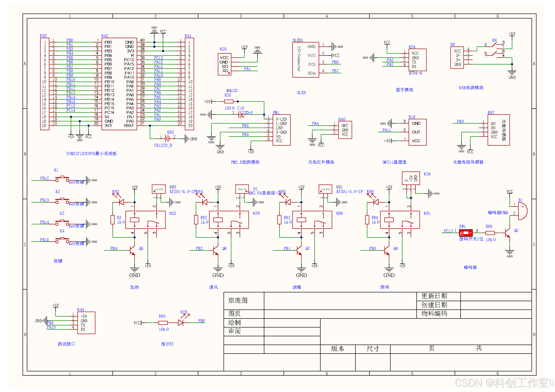
Task: Select relay U33 component box
Action: tap(146, 220)
